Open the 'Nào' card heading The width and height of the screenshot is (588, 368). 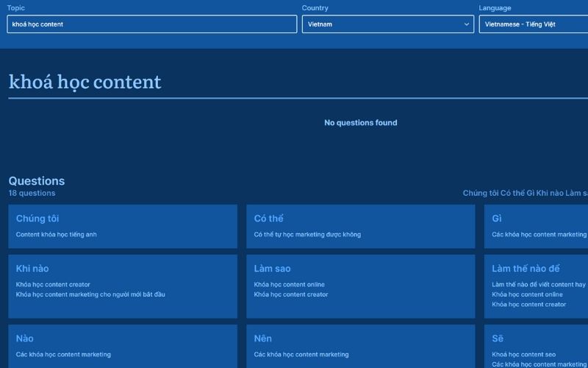click(25, 339)
